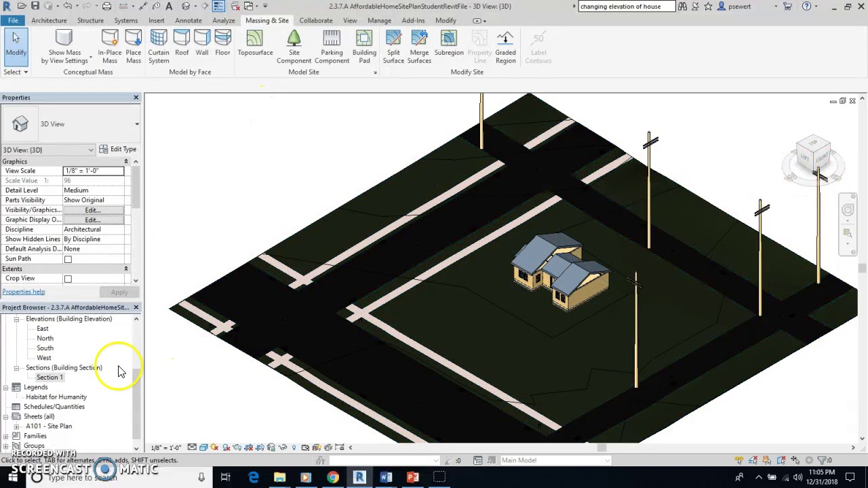Open the Graded Region tool
Screen dimensions: 868x488
click(505, 47)
